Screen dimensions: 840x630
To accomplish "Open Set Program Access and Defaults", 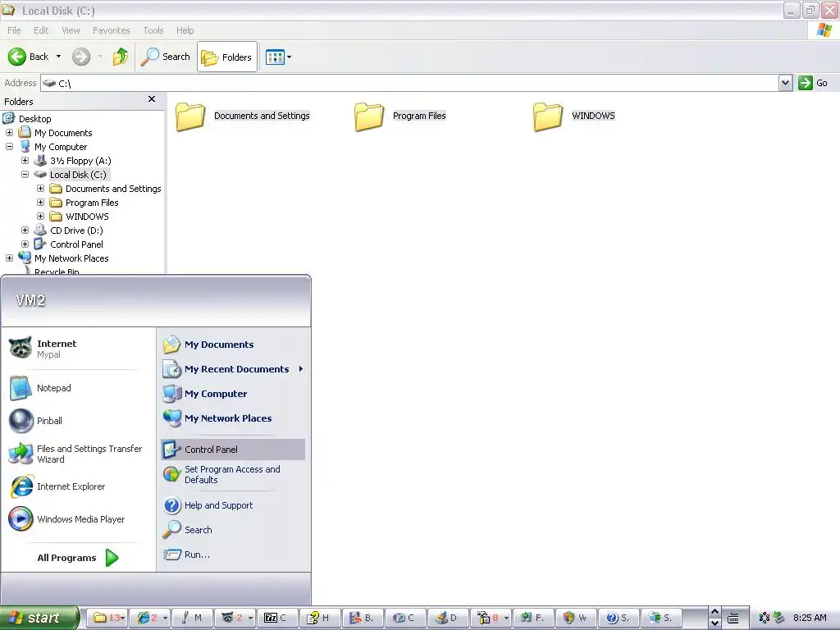I will (233, 475).
